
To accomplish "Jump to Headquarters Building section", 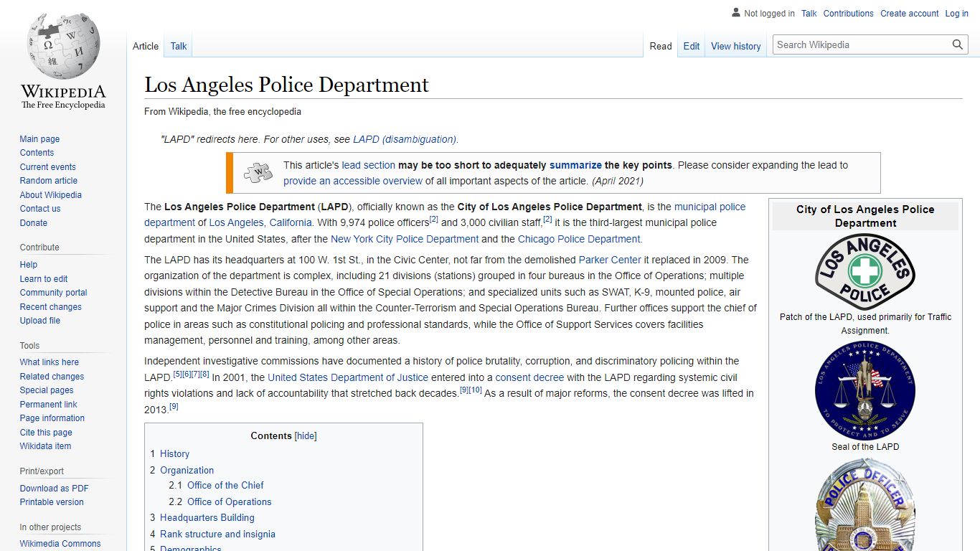I will point(207,518).
